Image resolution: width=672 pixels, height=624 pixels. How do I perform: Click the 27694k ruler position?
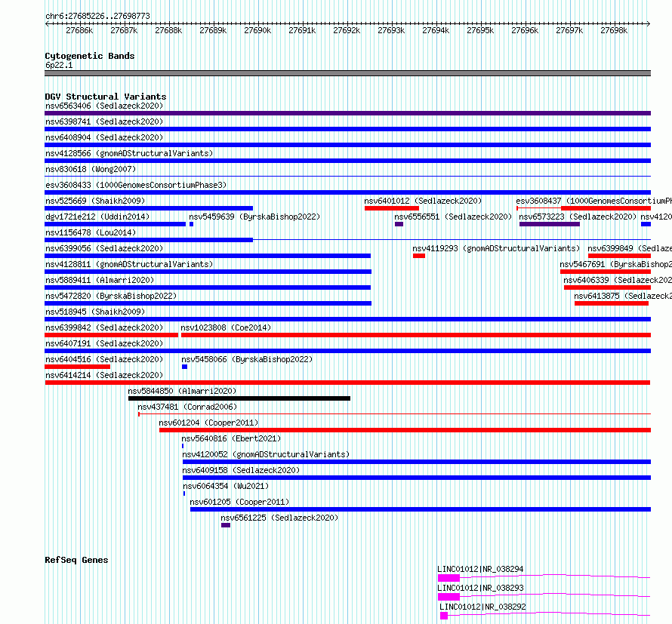(x=436, y=30)
